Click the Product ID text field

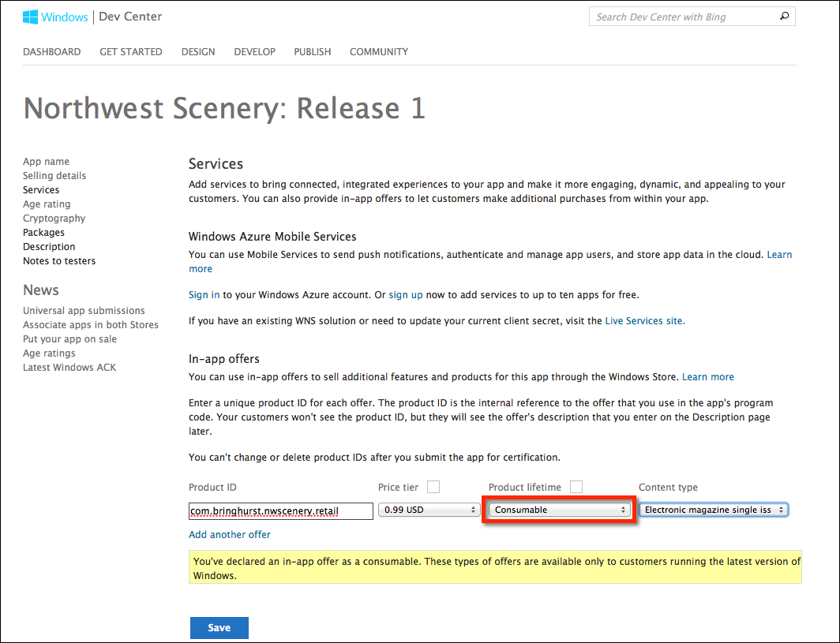[280, 511]
